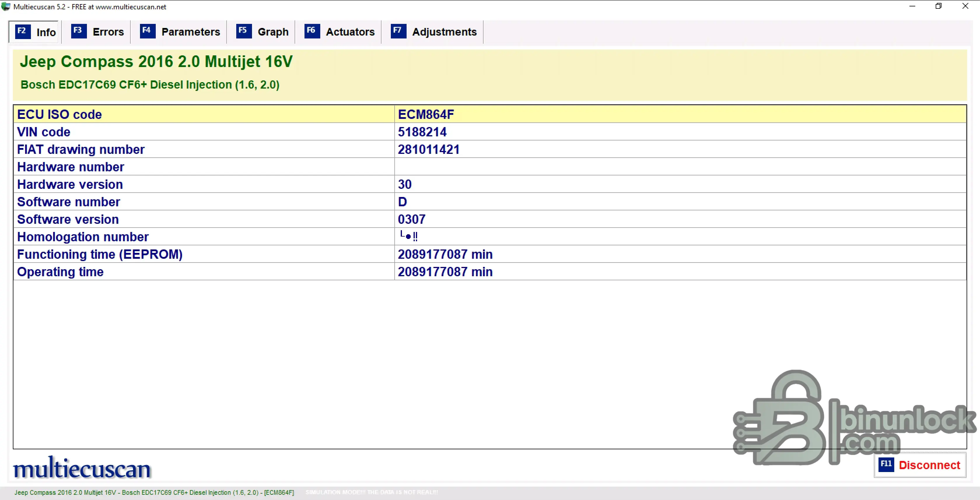Click the Multiecuscan app icon in the title bar
The height and width of the screenshot is (500, 980).
tap(6, 6)
